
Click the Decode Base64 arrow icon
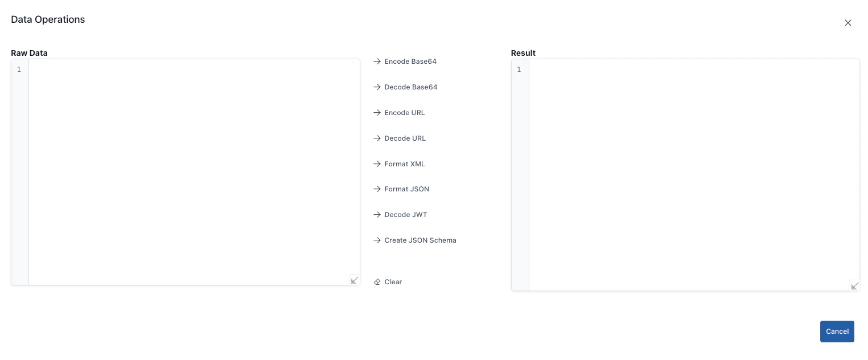(377, 87)
